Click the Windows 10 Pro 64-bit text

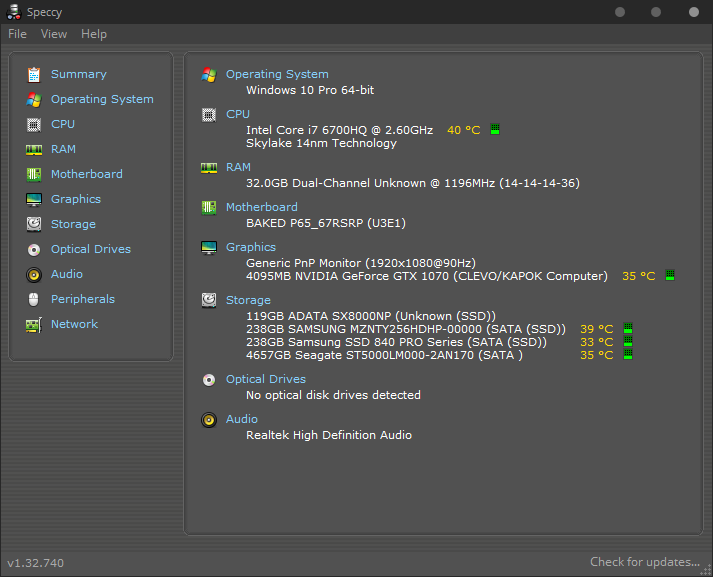tap(310, 90)
